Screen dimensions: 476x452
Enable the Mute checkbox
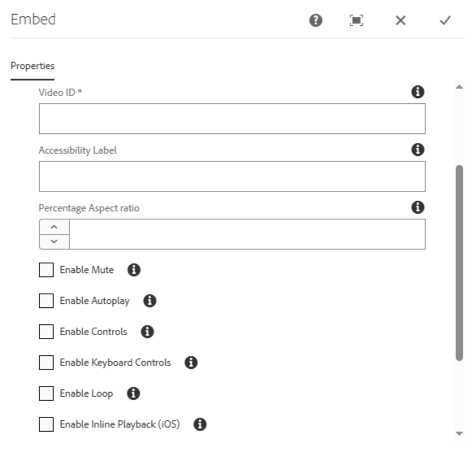click(x=46, y=269)
